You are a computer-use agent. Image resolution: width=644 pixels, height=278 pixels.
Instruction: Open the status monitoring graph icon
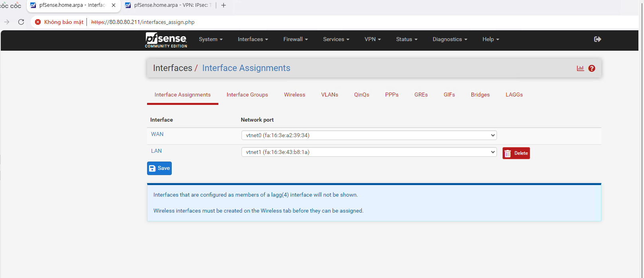tap(580, 68)
